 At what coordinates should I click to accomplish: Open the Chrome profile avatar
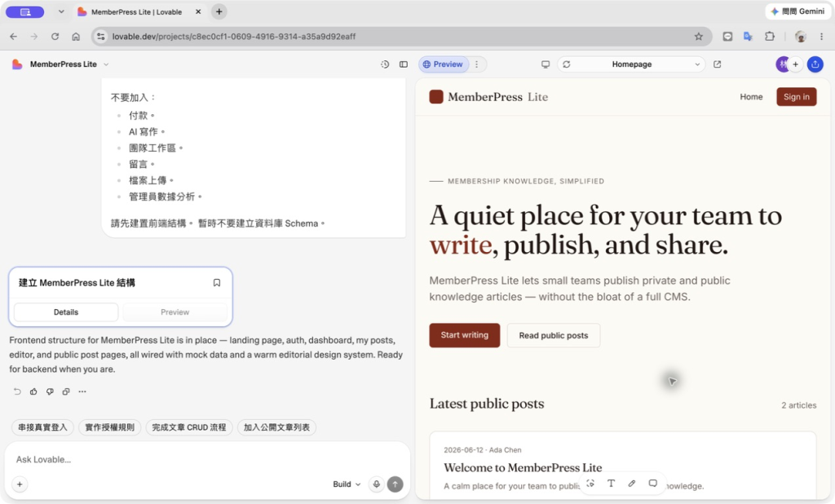pyautogui.click(x=801, y=36)
